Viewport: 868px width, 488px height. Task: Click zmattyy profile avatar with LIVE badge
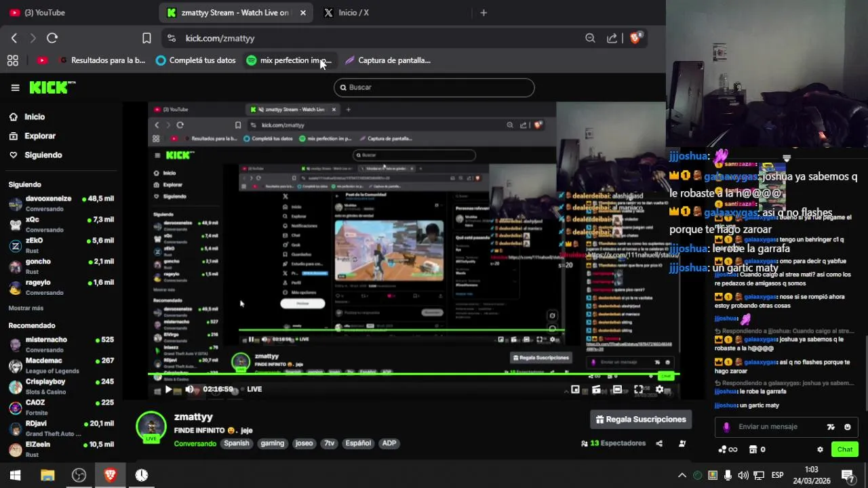tap(151, 427)
